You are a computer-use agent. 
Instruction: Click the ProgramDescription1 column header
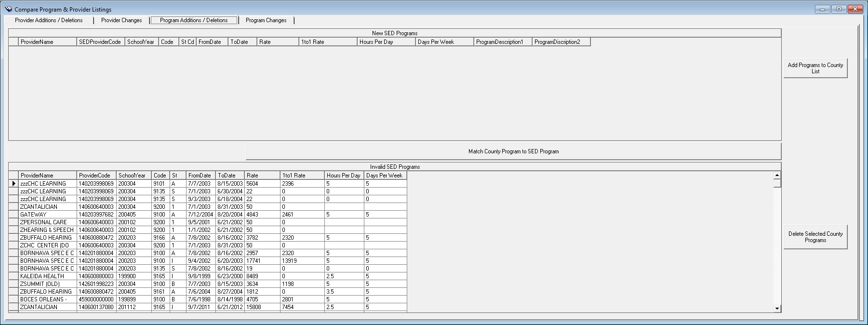[x=502, y=42]
